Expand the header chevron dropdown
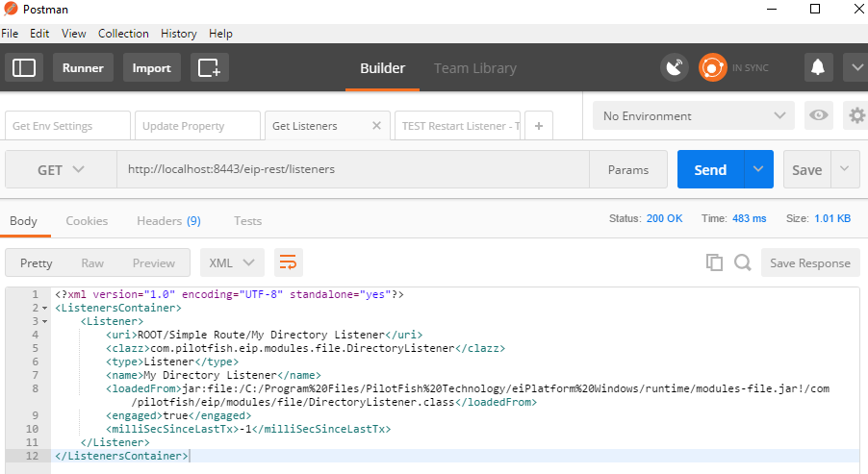Screen dimensions: 868x474 (855, 67)
